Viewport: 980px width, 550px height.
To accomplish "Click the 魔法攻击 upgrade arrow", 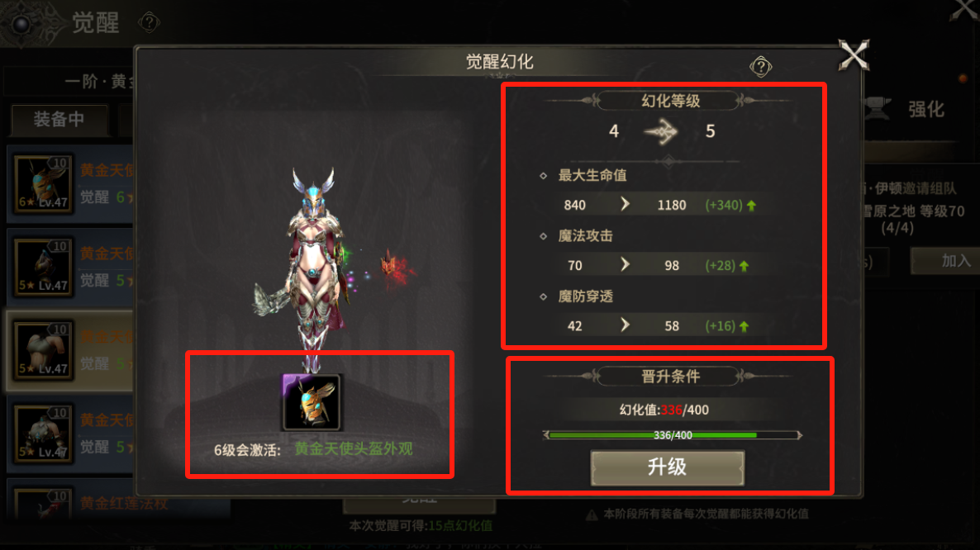I will (x=625, y=265).
